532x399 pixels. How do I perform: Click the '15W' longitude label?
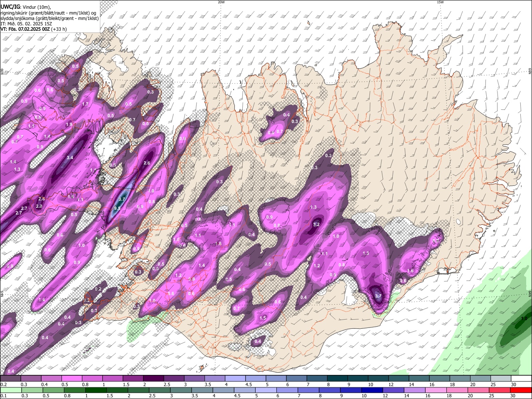coord(440,2)
